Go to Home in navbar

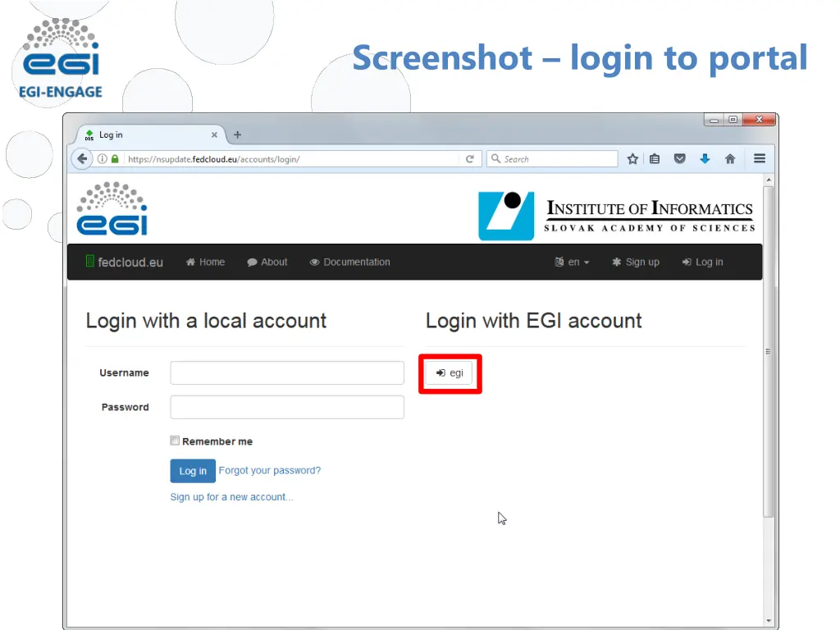pos(205,262)
